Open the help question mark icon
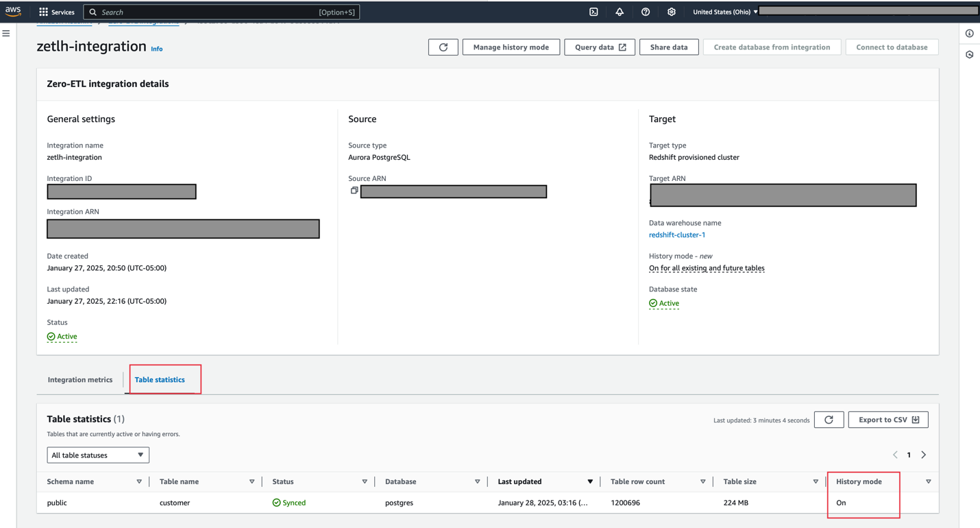The height and width of the screenshot is (528, 980). (x=646, y=12)
